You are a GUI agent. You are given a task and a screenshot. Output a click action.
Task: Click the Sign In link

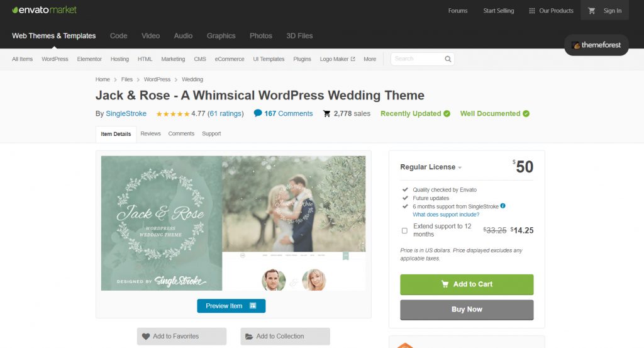click(613, 11)
